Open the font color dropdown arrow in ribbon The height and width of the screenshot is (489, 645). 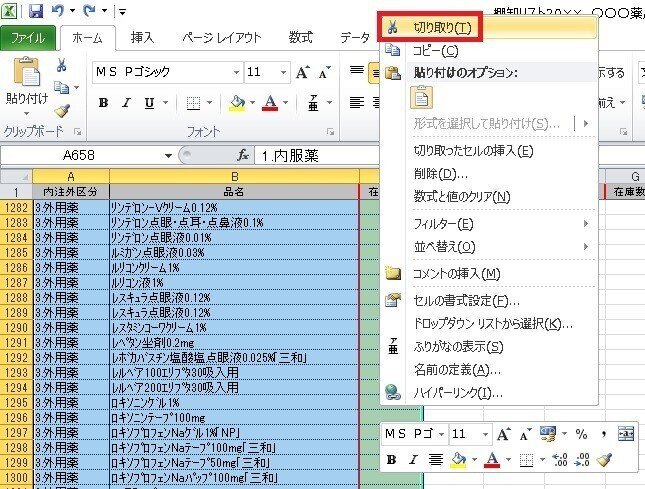pyautogui.click(x=285, y=102)
